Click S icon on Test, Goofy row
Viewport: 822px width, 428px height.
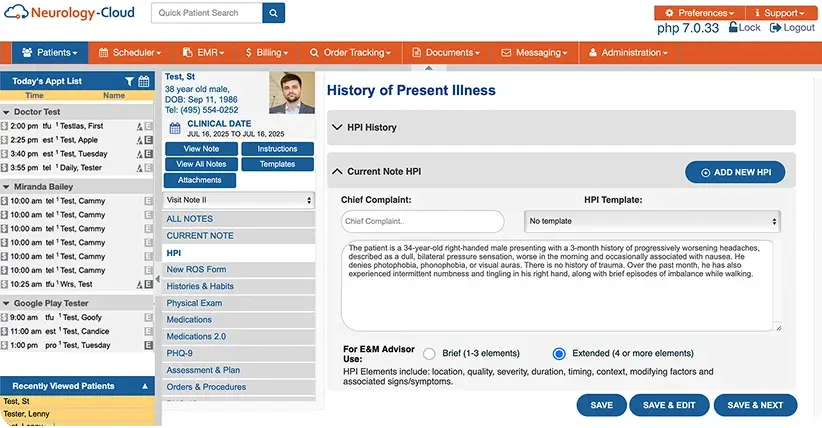click(x=5, y=317)
